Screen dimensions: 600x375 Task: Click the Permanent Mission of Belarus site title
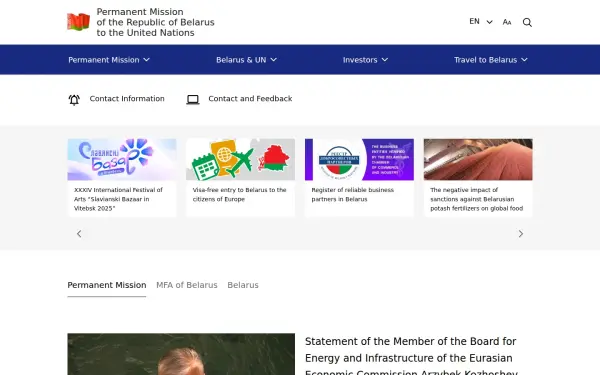click(155, 22)
